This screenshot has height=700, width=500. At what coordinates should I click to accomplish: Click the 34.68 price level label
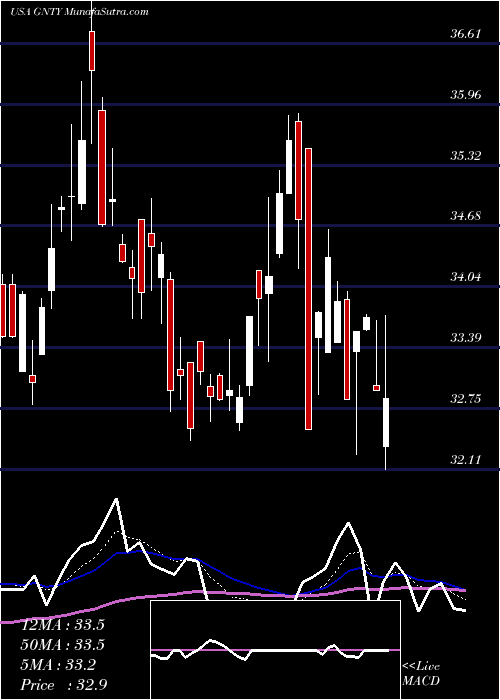(465, 216)
